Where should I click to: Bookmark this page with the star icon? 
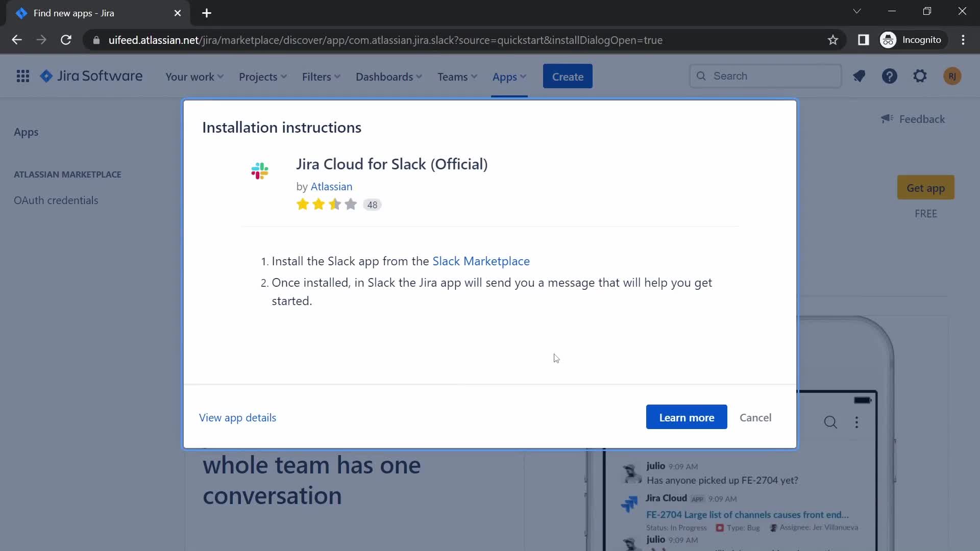click(833, 40)
